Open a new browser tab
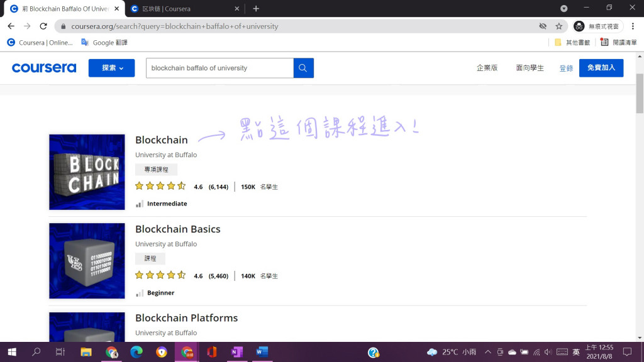Image resolution: width=644 pixels, height=362 pixels. (256, 9)
